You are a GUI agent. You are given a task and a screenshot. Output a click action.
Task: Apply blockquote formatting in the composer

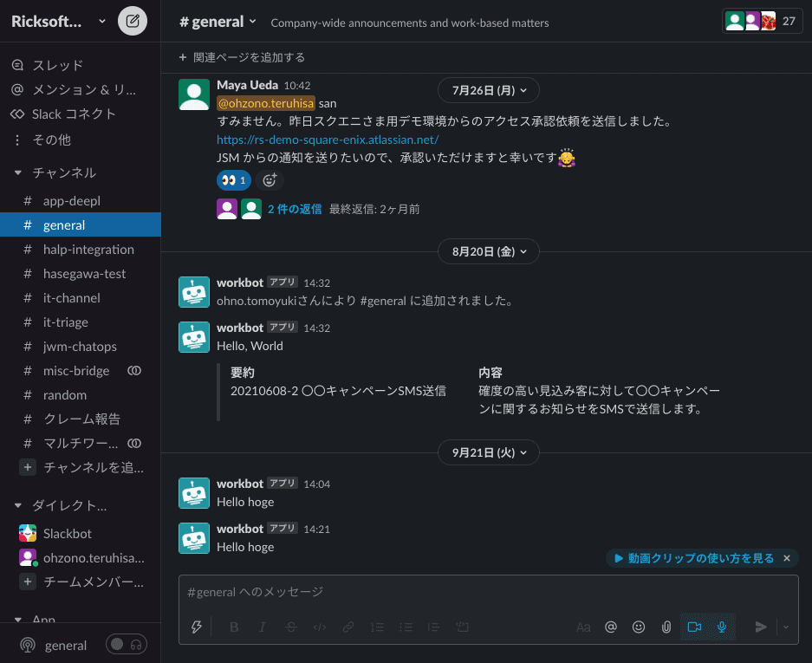(x=433, y=627)
